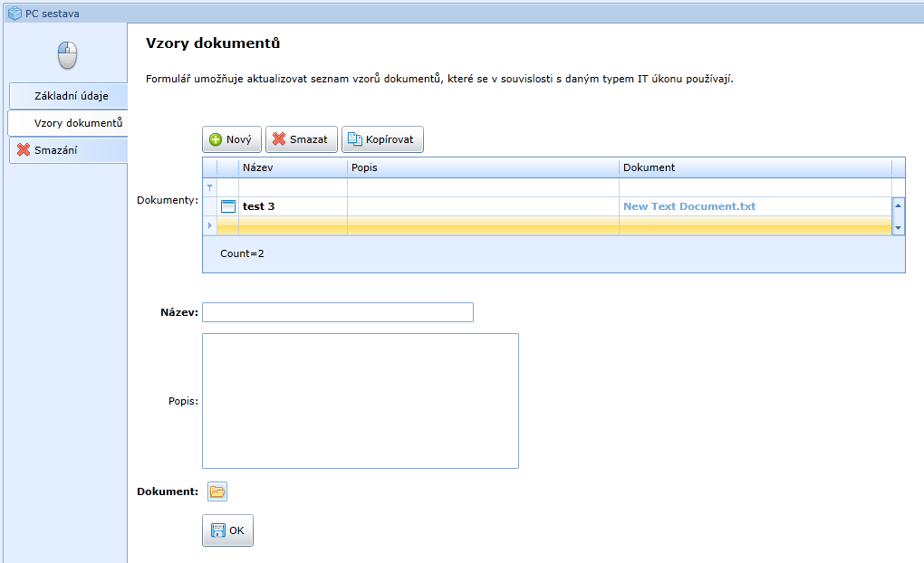
Task: Switch to the Vzory dokumentů tab
Action: [78, 122]
